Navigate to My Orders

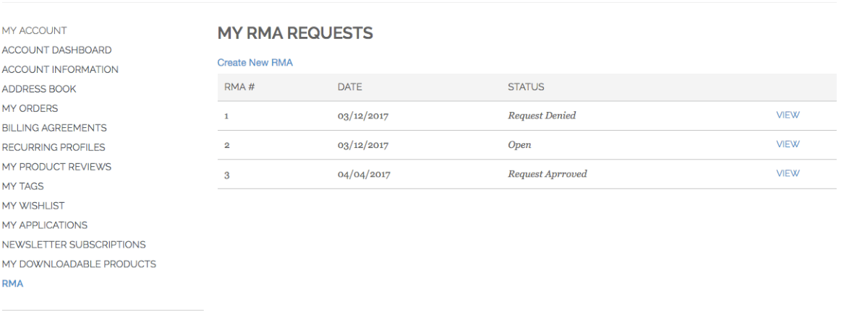[30, 109]
